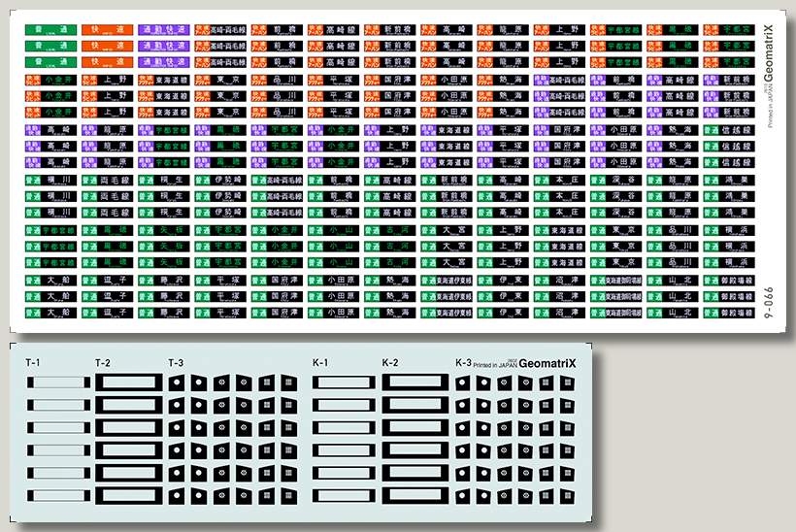Click the K-1 label on the lower sheet

tap(320, 362)
